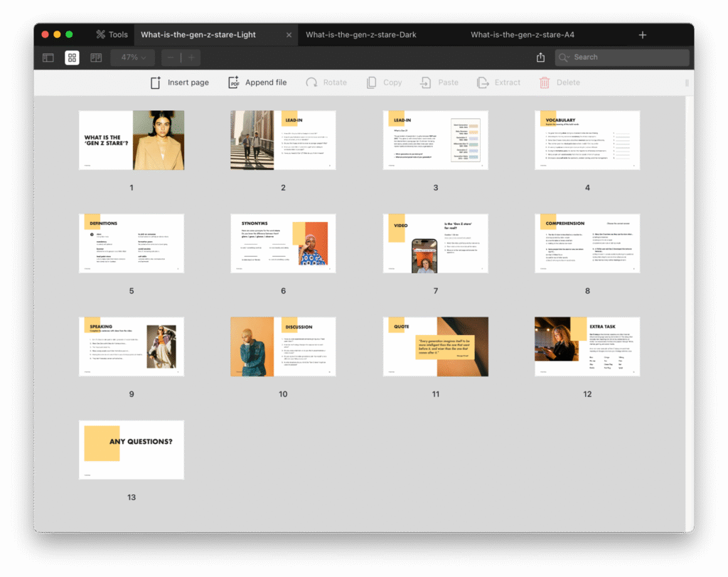Expand the 47% zoom dropdown
This screenshot has height=577, width=728.
[133, 58]
